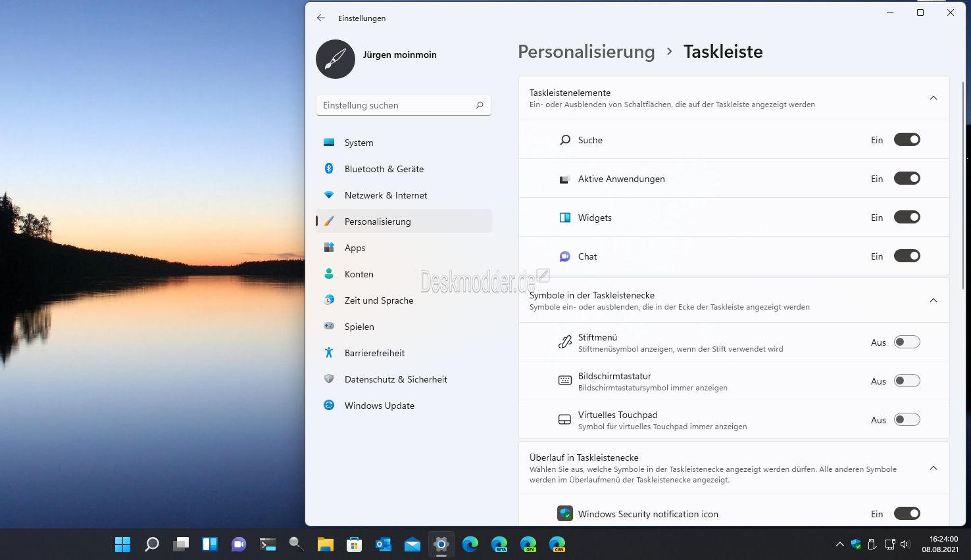Viewport: 971px width, 560px height.
Task: Select System in settings sidebar
Action: coord(404,142)
